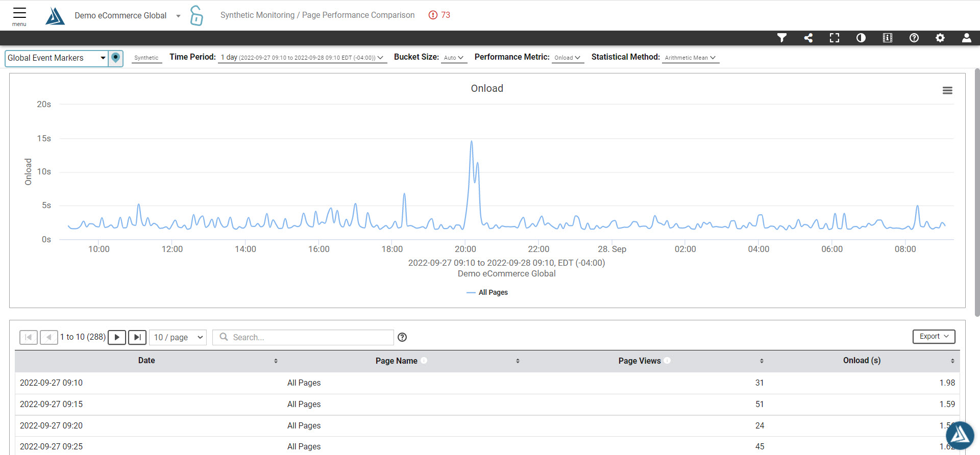
Task: Toggle the All Pages legend series
Action: click(x=487, y=292)
